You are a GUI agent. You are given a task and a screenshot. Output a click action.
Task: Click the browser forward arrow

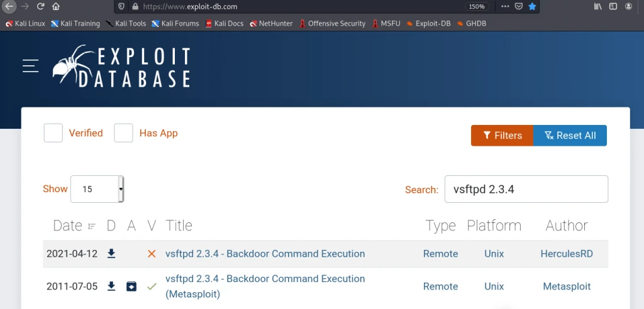(25, 6)
